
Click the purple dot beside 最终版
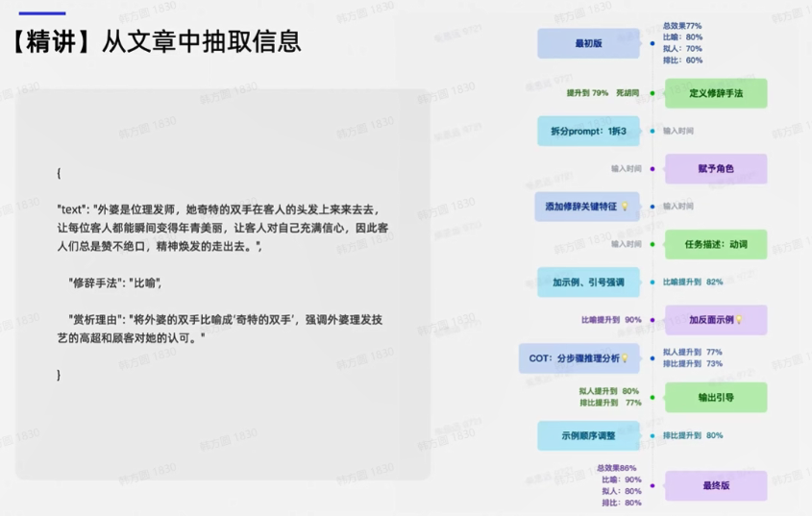click(652, 485)
